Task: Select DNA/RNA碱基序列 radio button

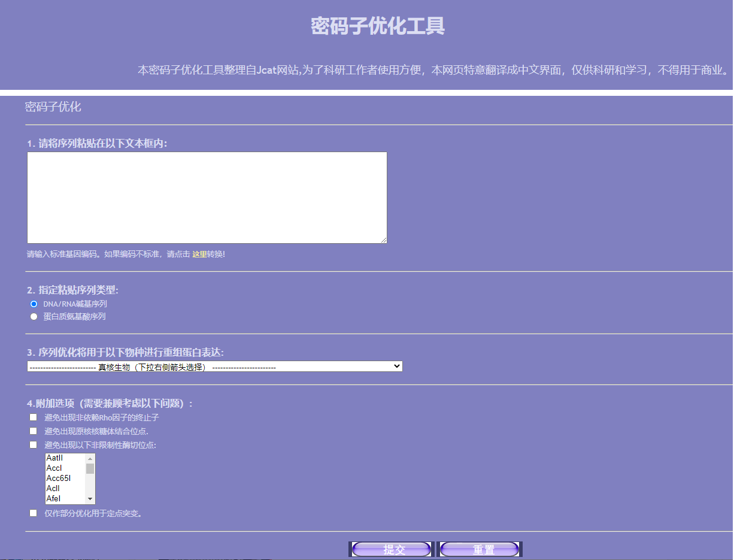Action: 34,304
